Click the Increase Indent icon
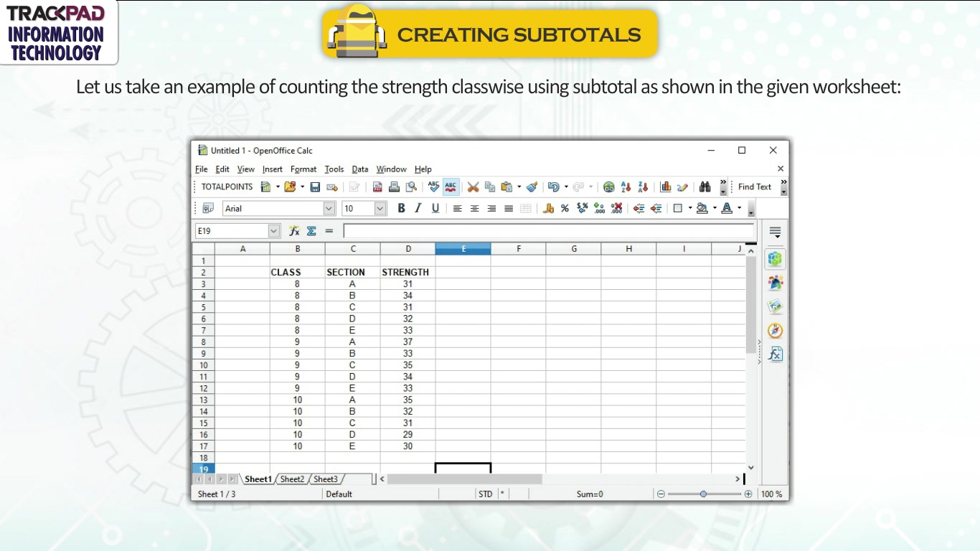This screenshot has height=551, width=980. tap(656, 208)
